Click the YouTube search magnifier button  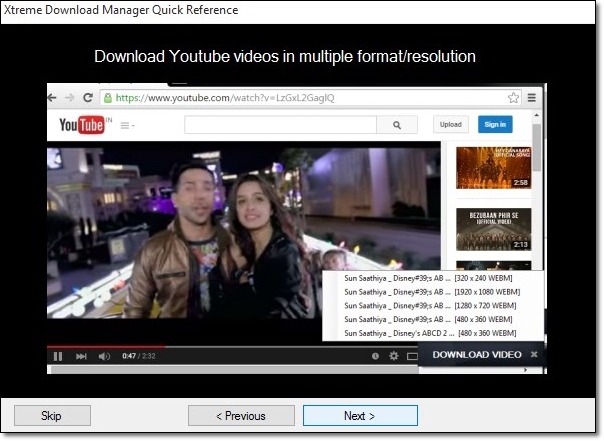click(x=397, y=125)
